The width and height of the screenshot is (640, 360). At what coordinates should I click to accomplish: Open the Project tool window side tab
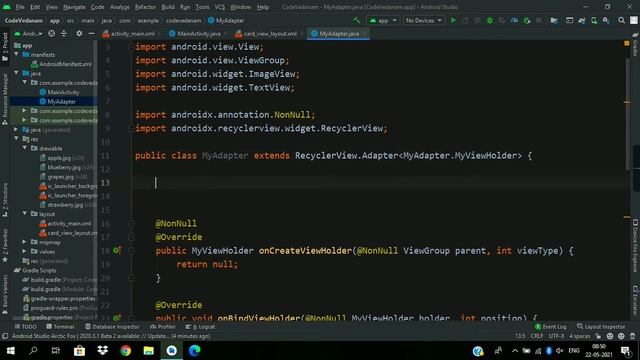coord(5,47)
